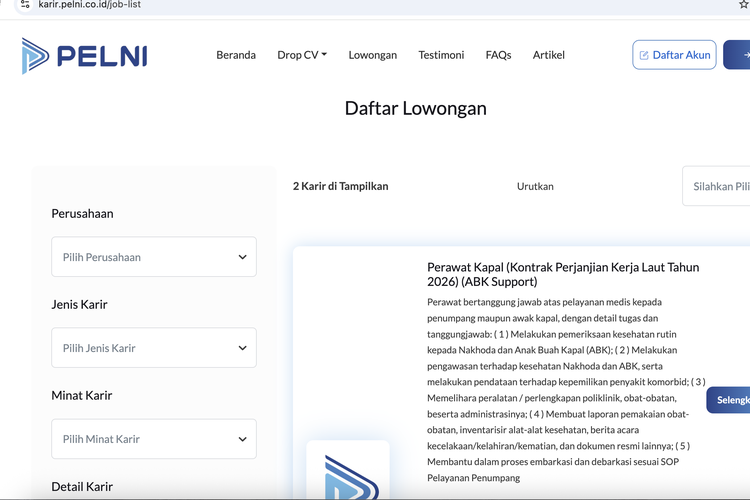Viewport: 750px width, 500px height.
Task: Click the Perusahaan filter label
Action: [x=82, y=213]
